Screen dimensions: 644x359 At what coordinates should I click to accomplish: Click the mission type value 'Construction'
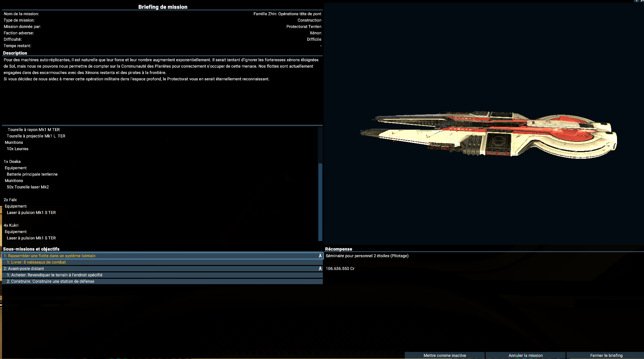(x=309, y=20)
